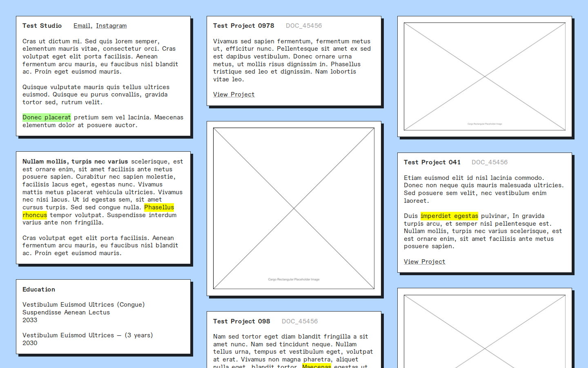Viewport: 588px width, 368px height.
Task: Open the Instagram link in Test Studio
Action: click(111, 26)
